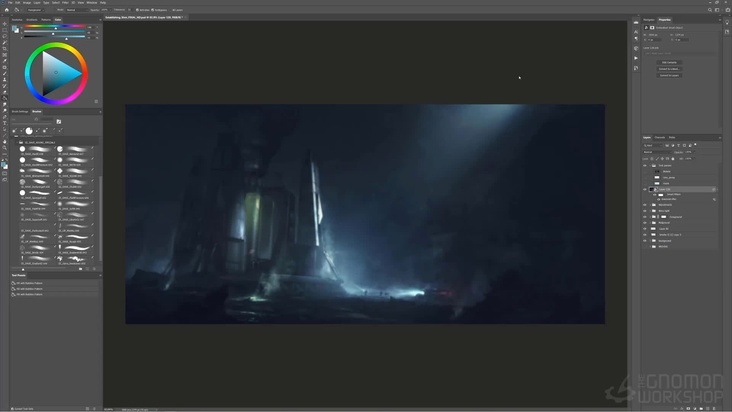Image resolution: width=732 pixels, height=412 pixels.
Task: Toggle Current Tool Only checkbox in Tool Presets
Action: 13,409
